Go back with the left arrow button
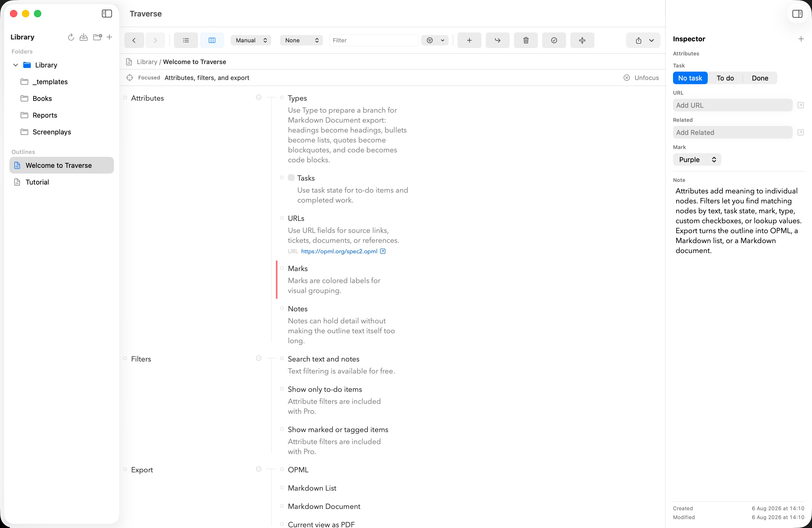Screen dimensions: 812x528 (134, 40)
